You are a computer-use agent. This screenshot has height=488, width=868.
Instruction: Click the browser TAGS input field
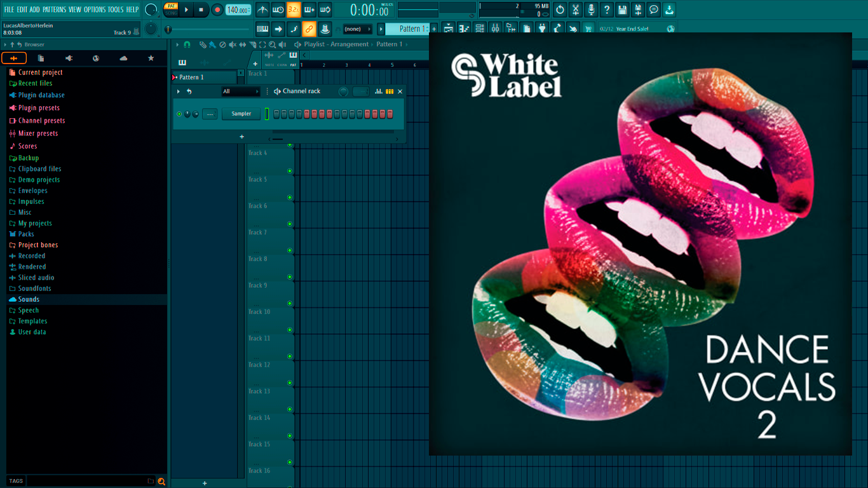point(86,481)
